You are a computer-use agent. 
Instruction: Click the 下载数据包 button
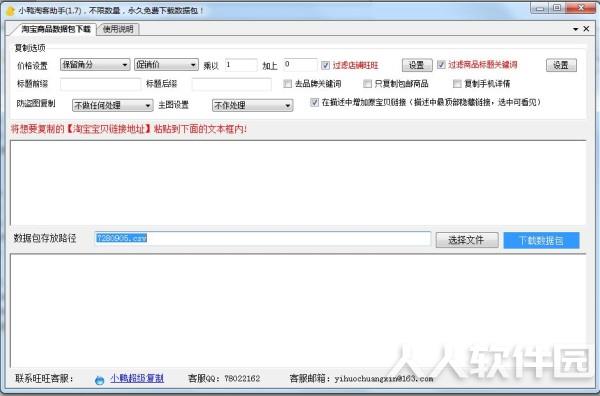click(x=541, y=240)
